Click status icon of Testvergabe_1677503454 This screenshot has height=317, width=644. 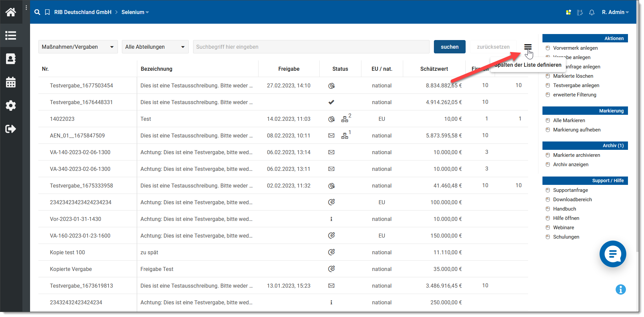click(331, 85)
